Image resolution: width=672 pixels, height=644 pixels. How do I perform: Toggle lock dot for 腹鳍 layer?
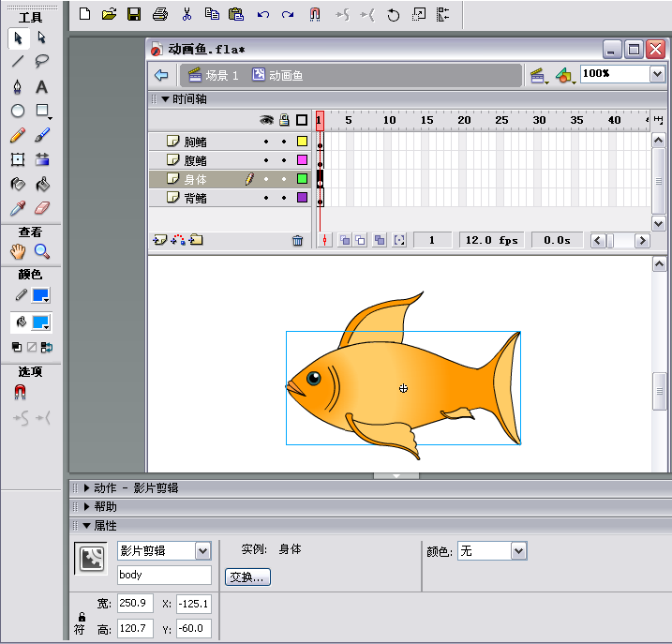pos(283,160)
